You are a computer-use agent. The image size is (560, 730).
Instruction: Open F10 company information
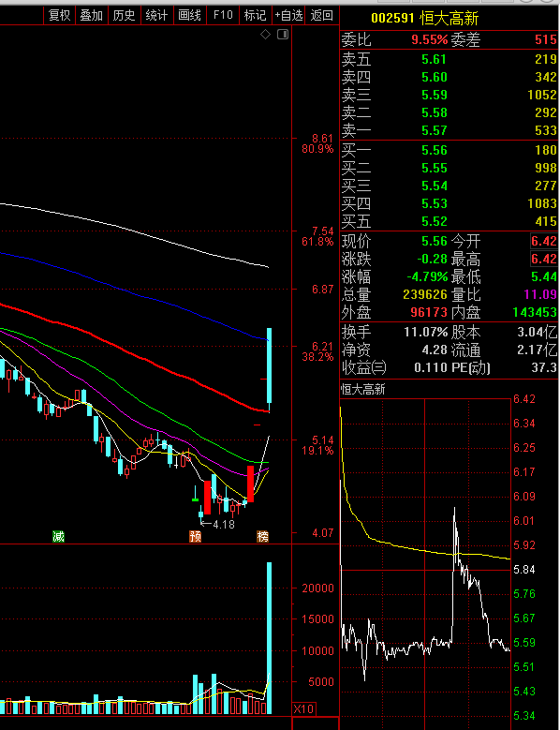click(x=223, y=15)
